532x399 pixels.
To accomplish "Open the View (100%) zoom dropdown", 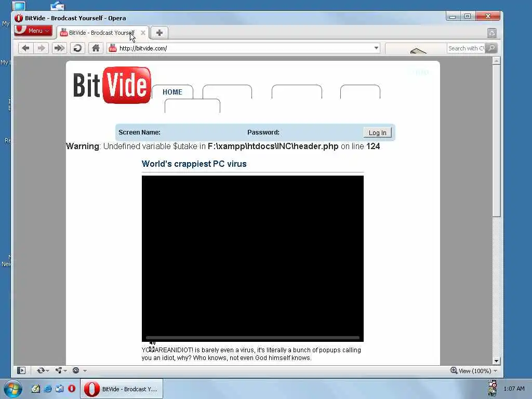I will tap(478, 371).
